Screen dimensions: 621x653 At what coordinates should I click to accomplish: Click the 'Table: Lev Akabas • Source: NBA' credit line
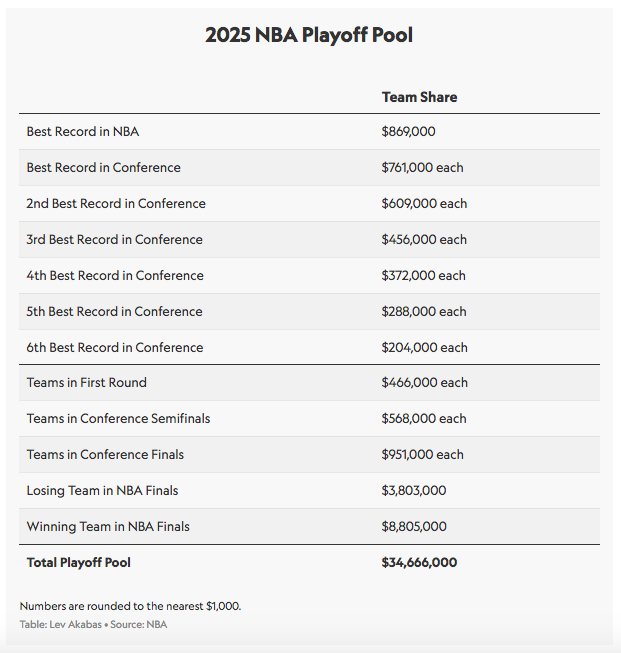pos(93,624)
